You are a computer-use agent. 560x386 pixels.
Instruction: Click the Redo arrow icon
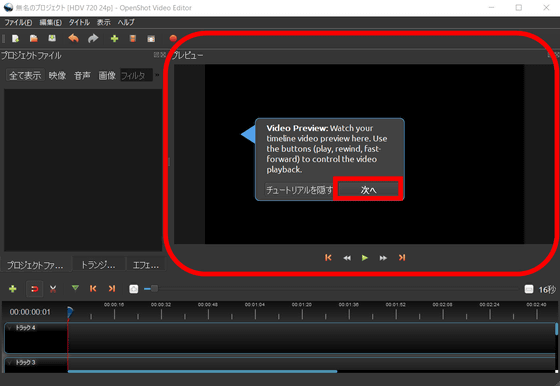click(x=93, y=38)
